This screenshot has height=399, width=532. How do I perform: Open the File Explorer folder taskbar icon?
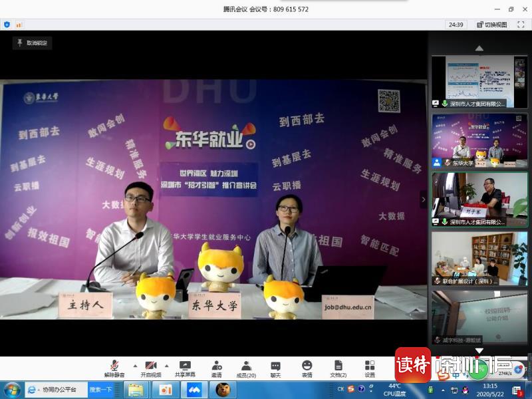pos(136,390)
